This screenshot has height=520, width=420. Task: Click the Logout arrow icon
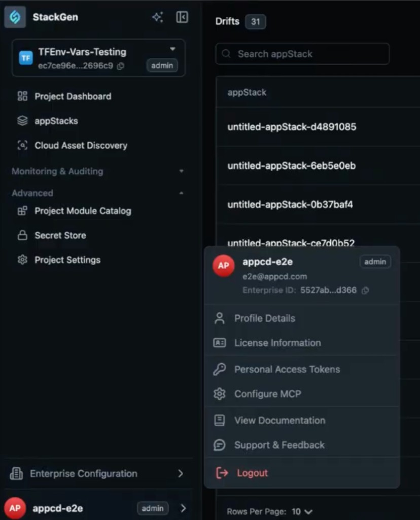coord(222,473)
